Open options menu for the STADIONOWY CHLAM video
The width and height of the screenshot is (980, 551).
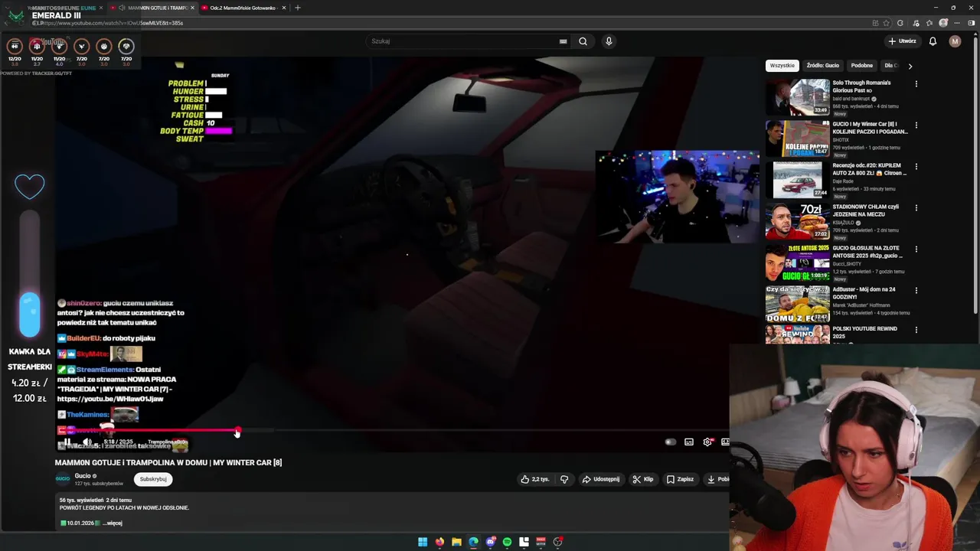click(916, 208)
